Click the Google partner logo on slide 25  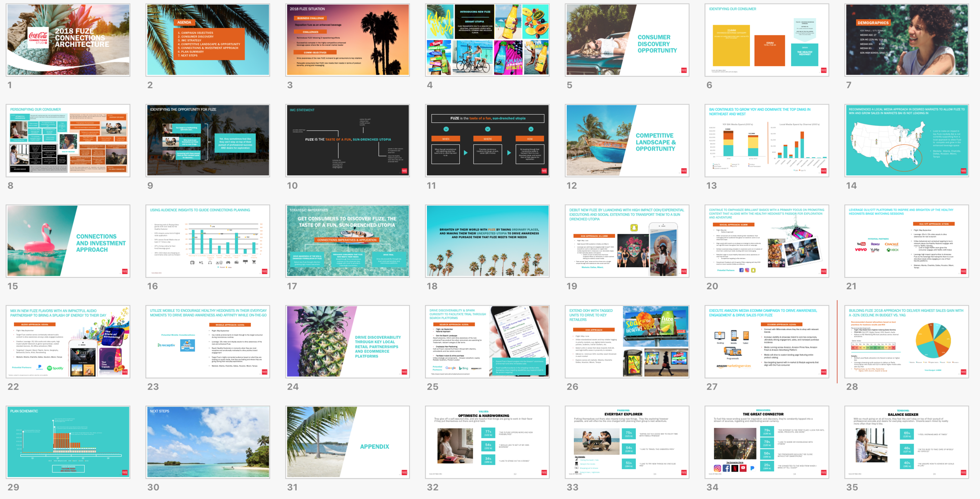pyautogui.click(x=450, y=368)
